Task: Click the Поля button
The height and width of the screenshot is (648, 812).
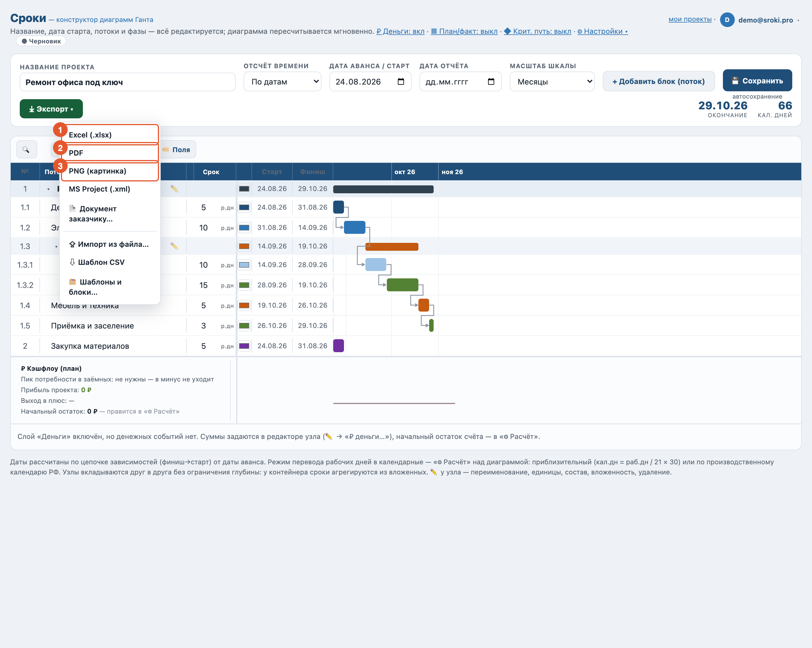Action: (x=177, y=150)
